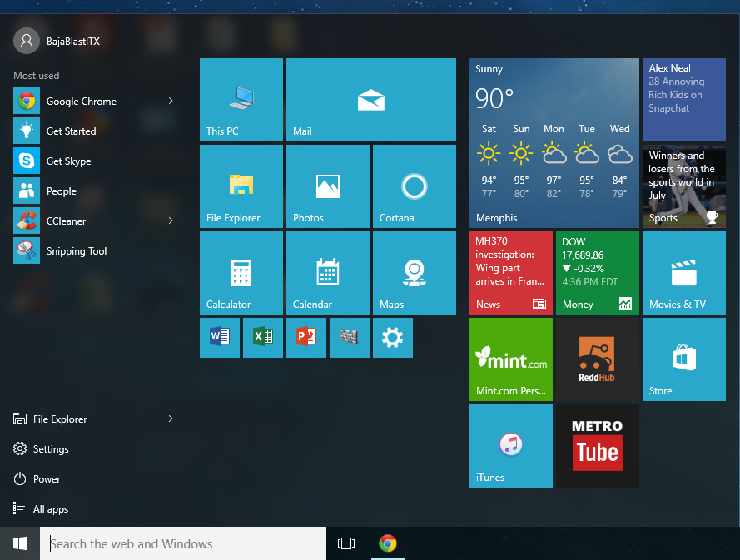
Task: Click the Task View icon on taskbar
Action: coord(346,543)
